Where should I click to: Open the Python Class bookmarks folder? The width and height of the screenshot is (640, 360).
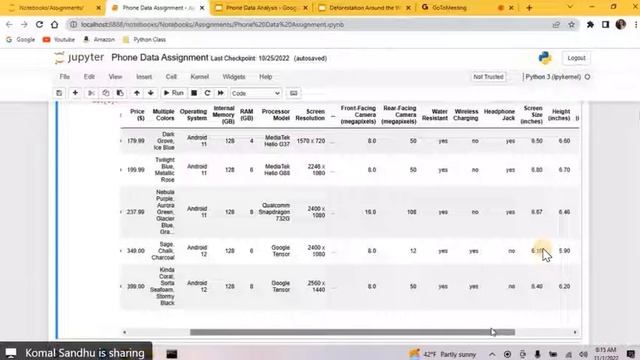tap(144, 40)
